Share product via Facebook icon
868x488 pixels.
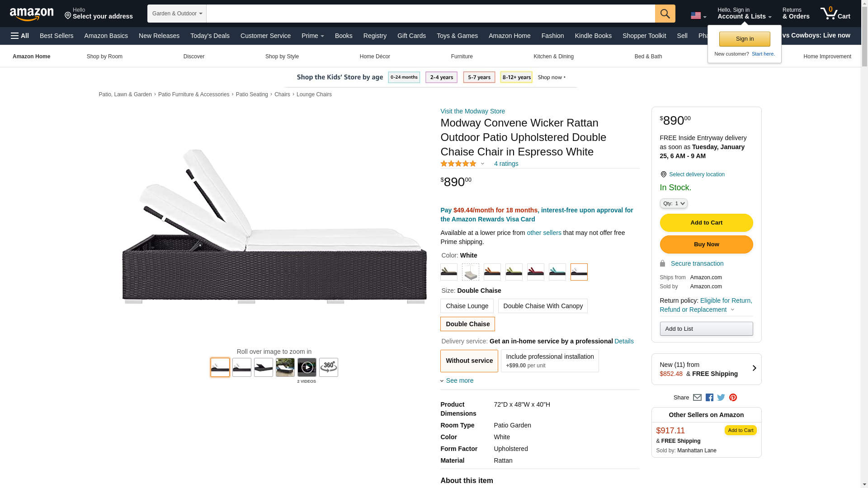[x=709, y=398]
